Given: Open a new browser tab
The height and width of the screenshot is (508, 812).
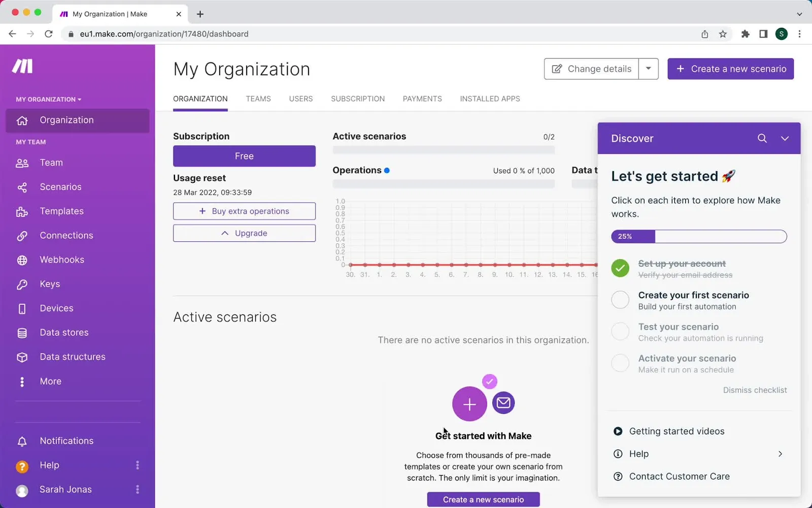Looking at the screenshot, I should (200, 14).
